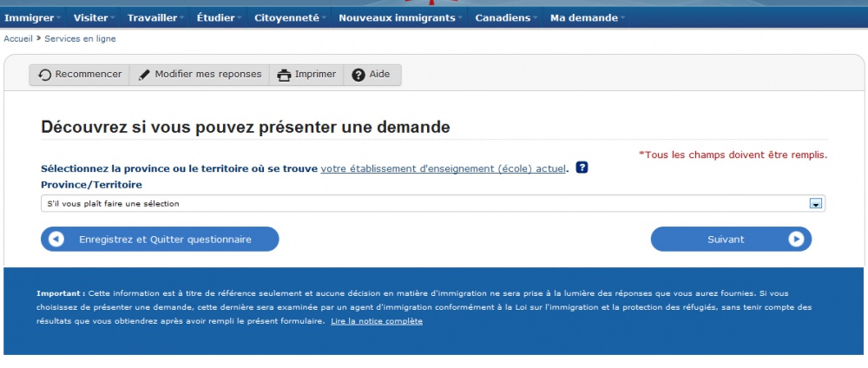The height and width of the screenshot is (368, 868).
Task: Click the pencil icon for Modifier mes reponses
Action: click(x=144, y=75)
